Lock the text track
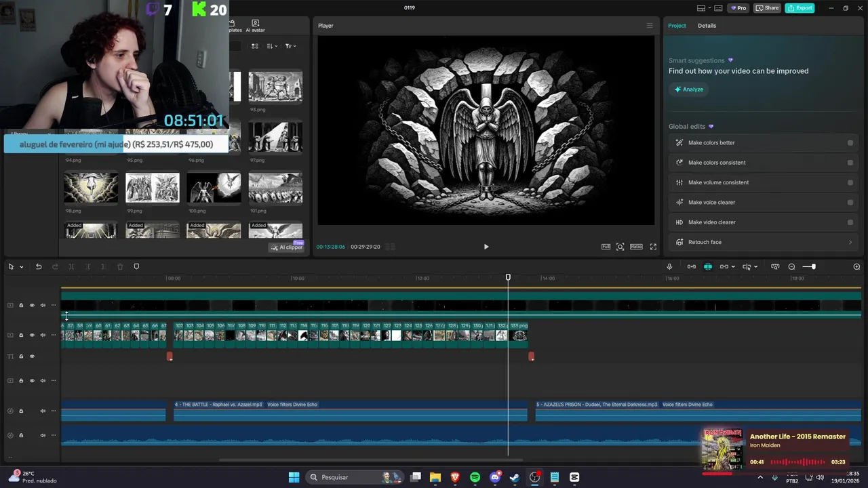Image resolution: width=868 pixels, height=488 pixels. coord(21,357)
